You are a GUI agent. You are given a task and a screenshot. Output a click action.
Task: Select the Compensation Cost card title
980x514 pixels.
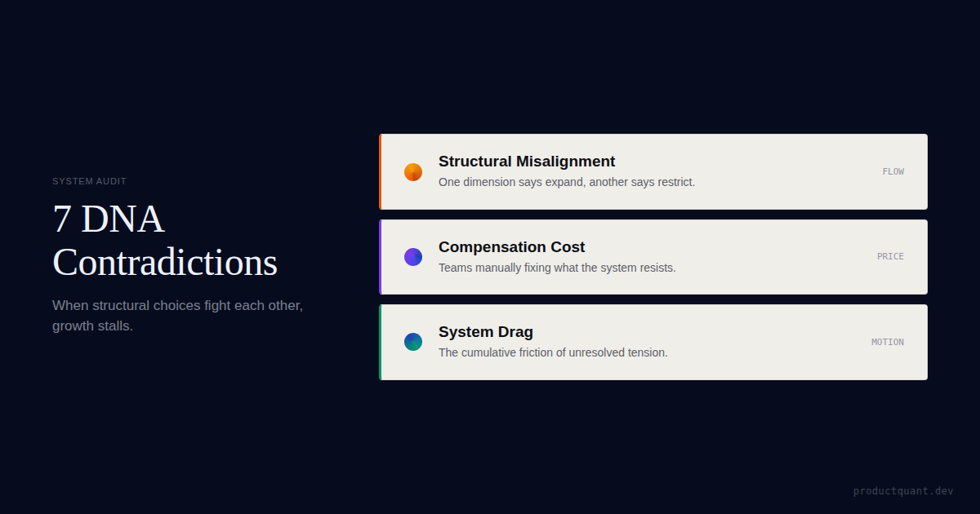pyautogui.click(x=512, y=247)
